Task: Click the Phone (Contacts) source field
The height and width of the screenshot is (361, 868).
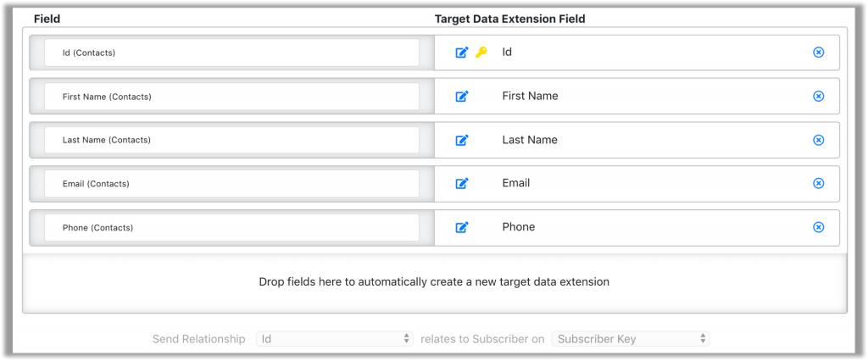Action: pyautogui.click(x=231, y=227)
